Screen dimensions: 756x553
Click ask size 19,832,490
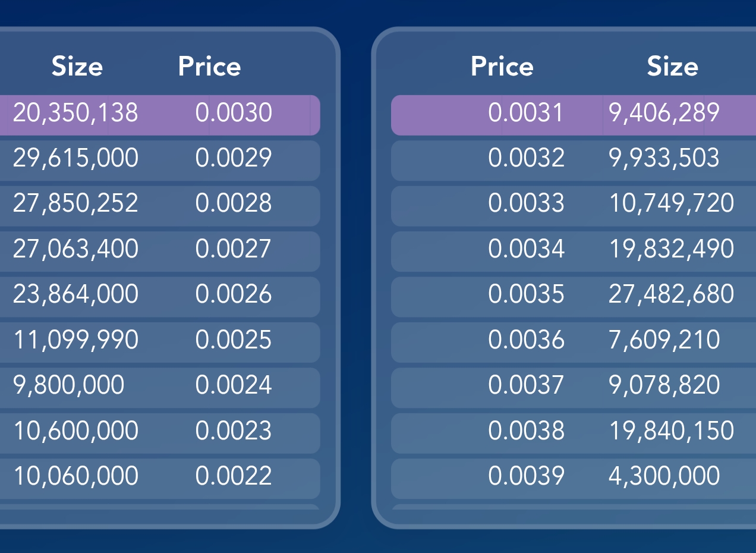coord(672,249)
